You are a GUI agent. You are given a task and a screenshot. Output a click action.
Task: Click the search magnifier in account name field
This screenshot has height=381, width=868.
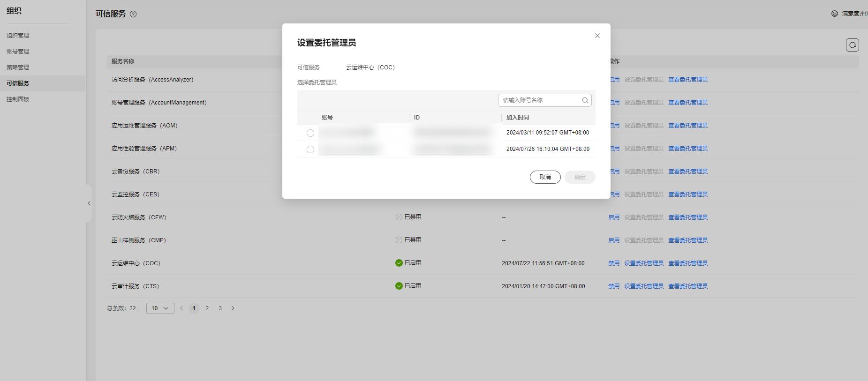[585, 100]
